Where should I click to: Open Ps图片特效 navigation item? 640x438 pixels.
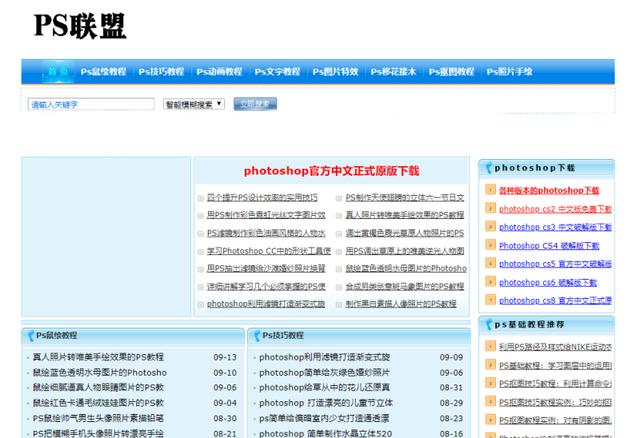[335, 72]
